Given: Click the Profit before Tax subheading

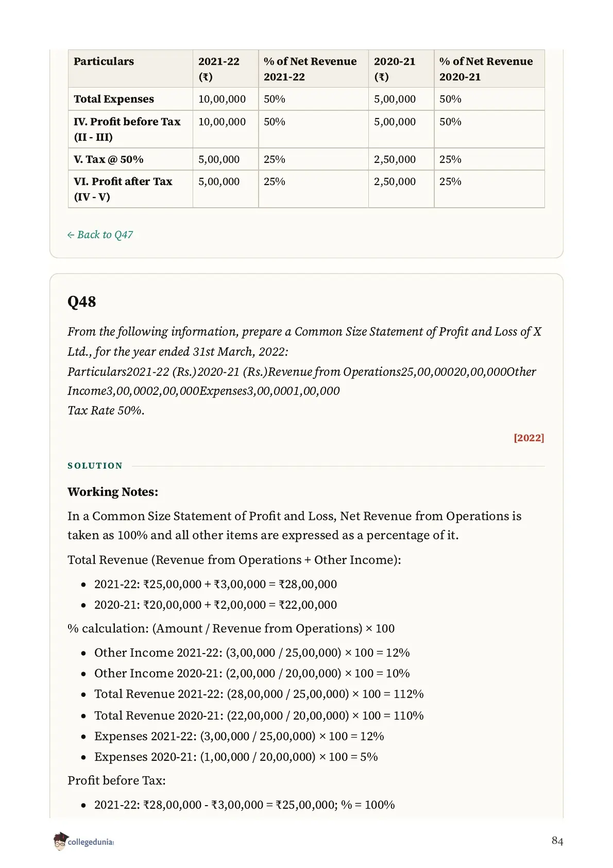Looking at the screenshot, I should click(116, 781).
